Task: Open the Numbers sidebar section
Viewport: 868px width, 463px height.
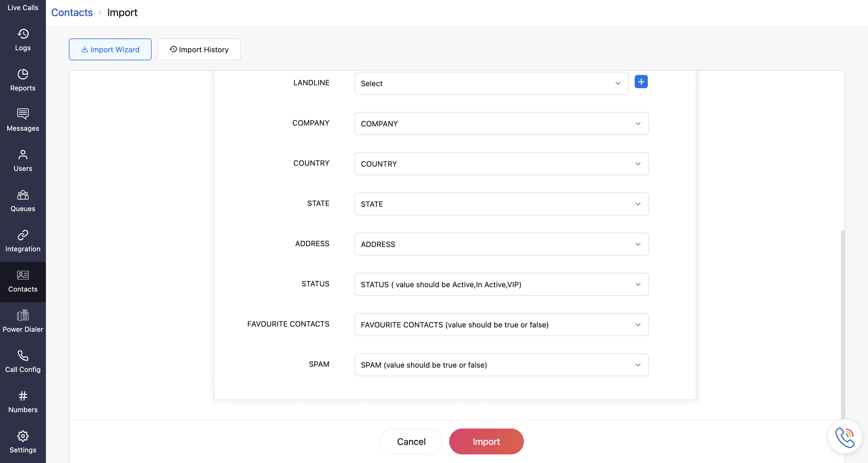Action: coord(23,402)
